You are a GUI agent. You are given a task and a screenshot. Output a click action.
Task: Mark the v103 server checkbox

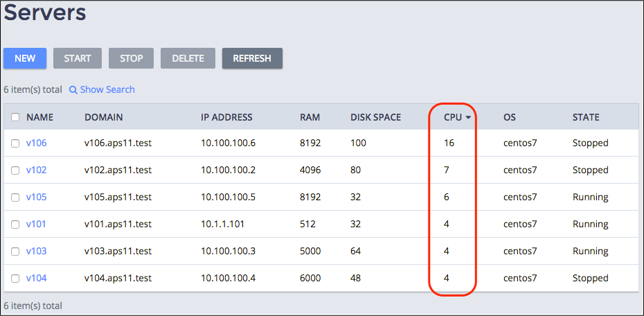[x=15, y=252]
